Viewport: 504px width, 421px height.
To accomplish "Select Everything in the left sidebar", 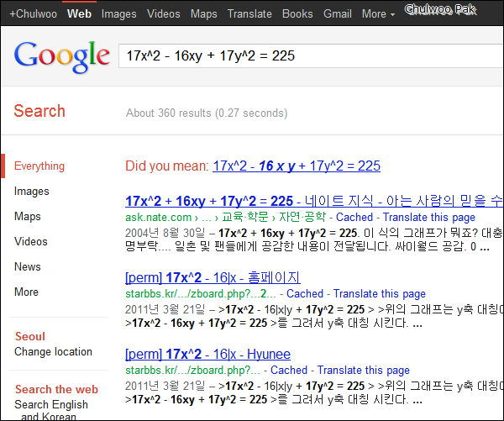I will coord(39,166).
